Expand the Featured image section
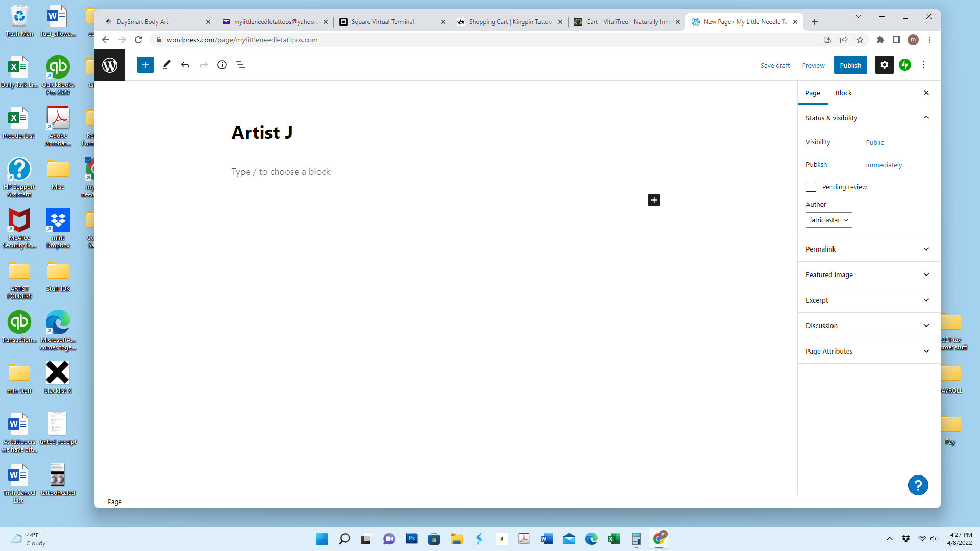980x551 pixels. pos(869,274)
